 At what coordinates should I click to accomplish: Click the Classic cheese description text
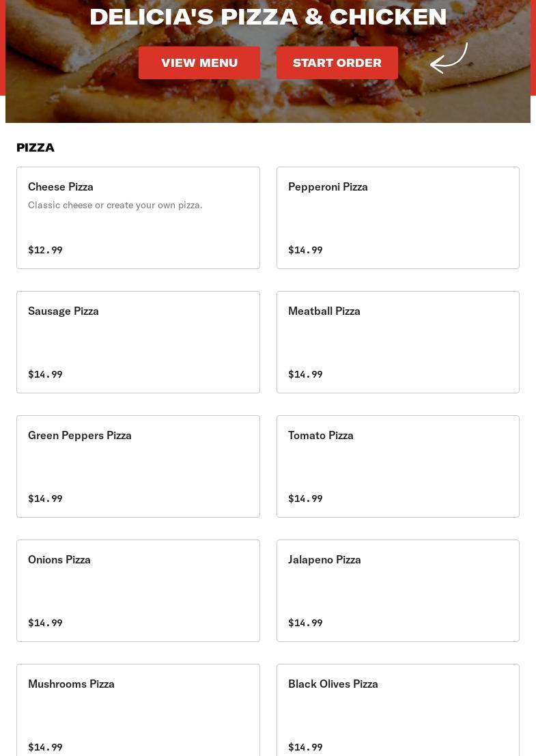pyautogui.click(x=115, y=206)
